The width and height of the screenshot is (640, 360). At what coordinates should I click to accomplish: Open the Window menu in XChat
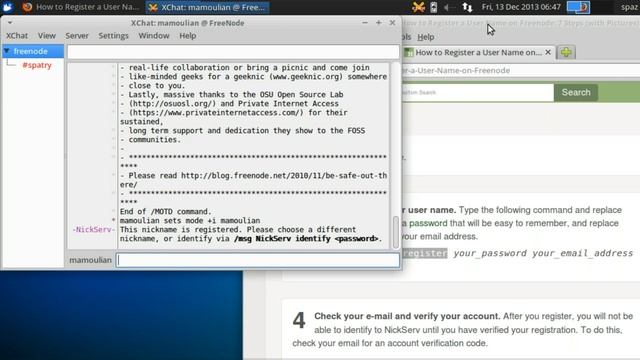(153, 36)
